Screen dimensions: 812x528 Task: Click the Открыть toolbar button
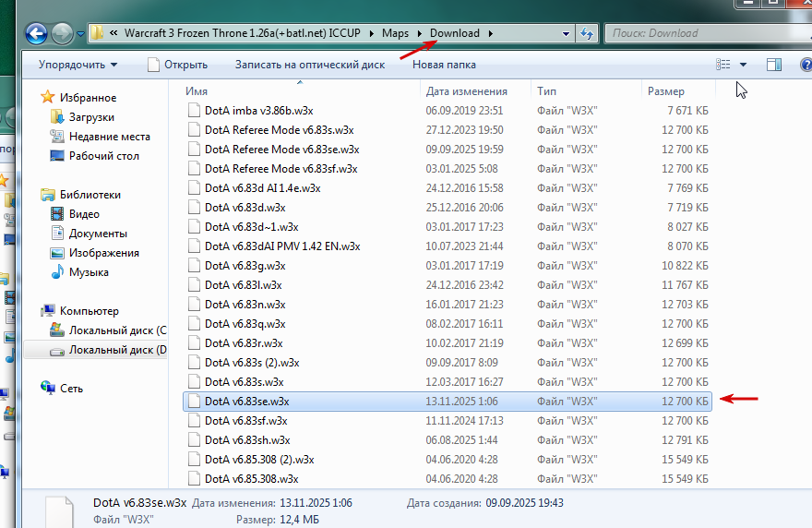(x=177, y=65)
